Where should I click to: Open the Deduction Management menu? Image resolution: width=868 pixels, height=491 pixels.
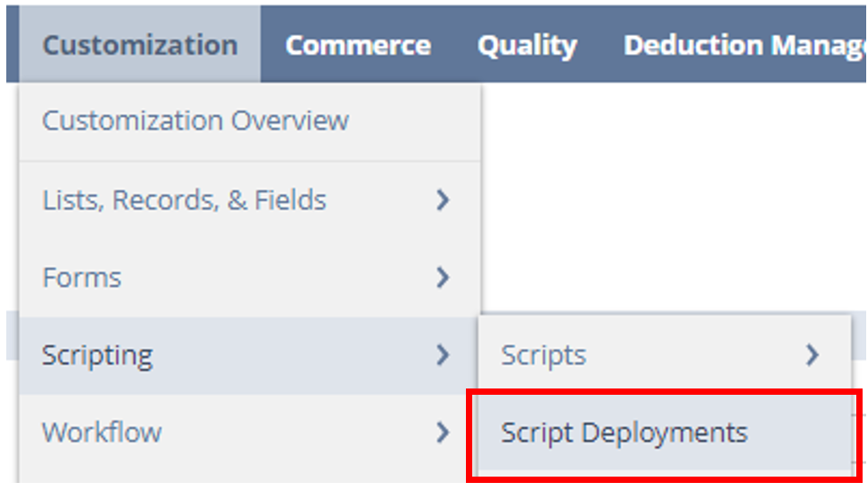743,45
